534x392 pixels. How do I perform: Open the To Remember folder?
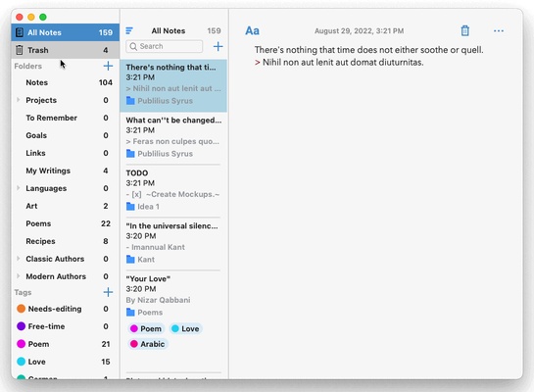65,118
